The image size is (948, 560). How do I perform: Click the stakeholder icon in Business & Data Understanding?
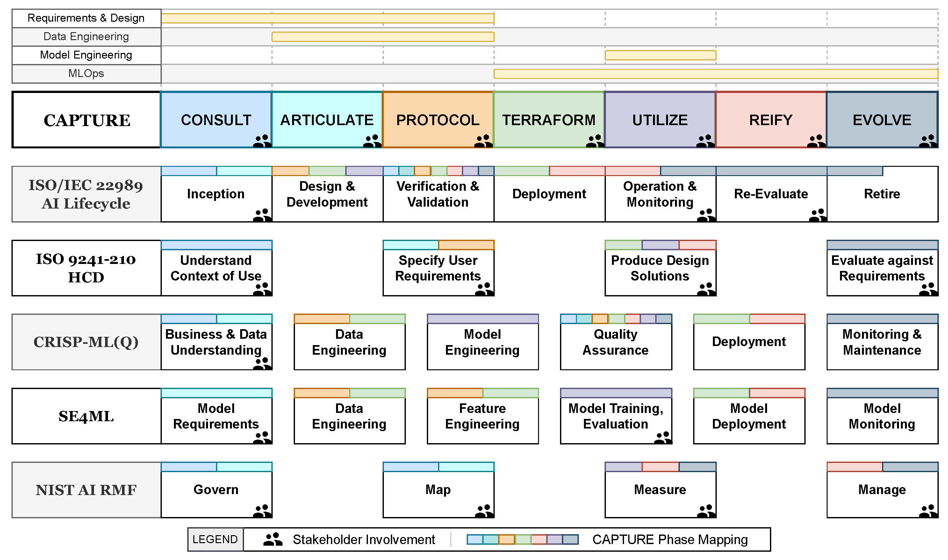pyautogui.click(x=262, y=363)
